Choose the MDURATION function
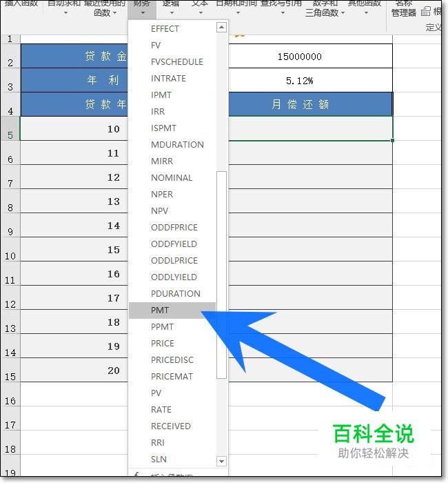The width and height of the screenshot is (448, 483). (172, 145)
